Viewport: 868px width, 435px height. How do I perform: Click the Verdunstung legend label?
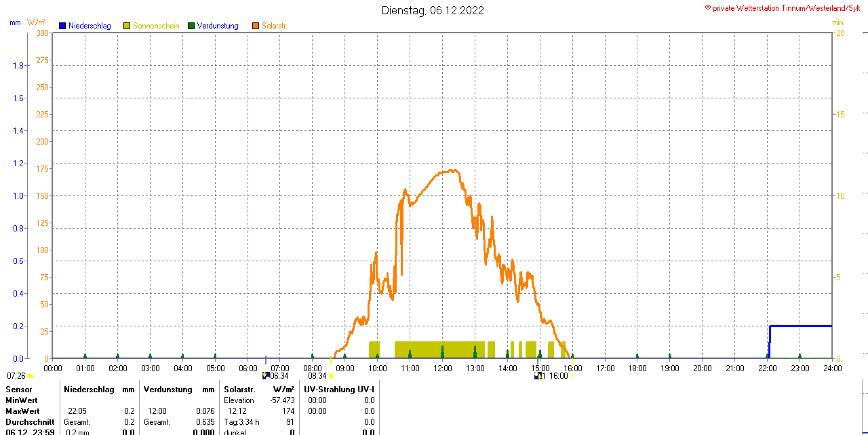(x=218, y=26)
